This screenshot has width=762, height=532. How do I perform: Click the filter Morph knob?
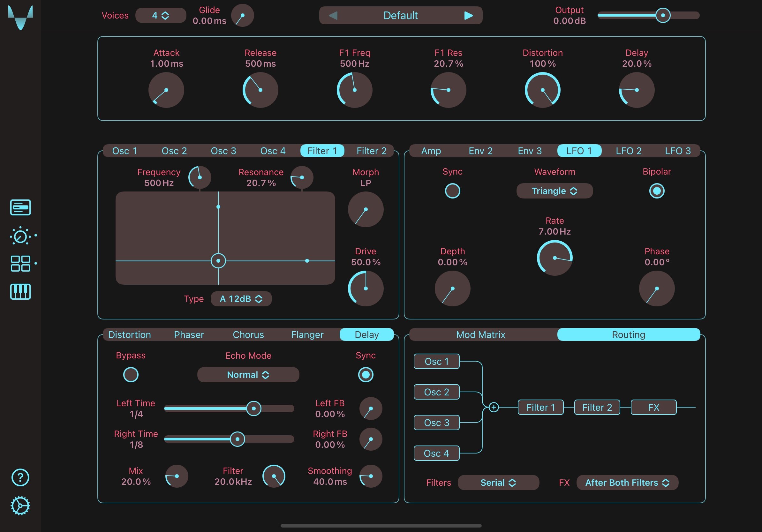366,209
